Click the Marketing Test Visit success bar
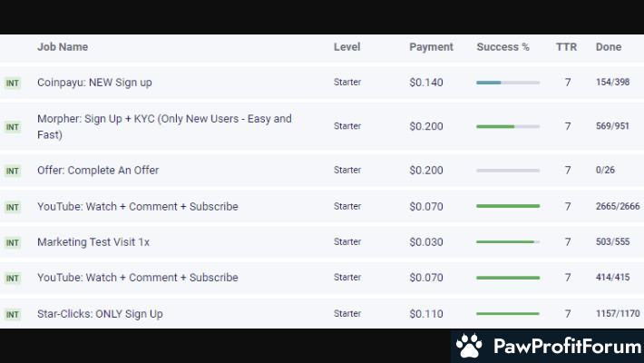Screen dimensions: 644x363 [508, 241]
